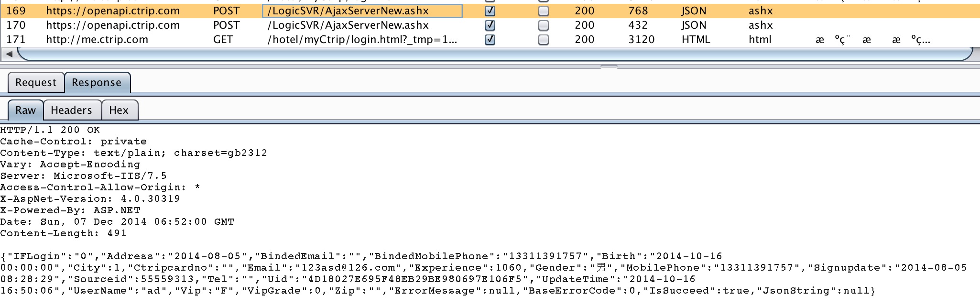This screenshot has height=307, width=980.
Task: Toggle first checkbox in row 171
Action: (490, 40)
